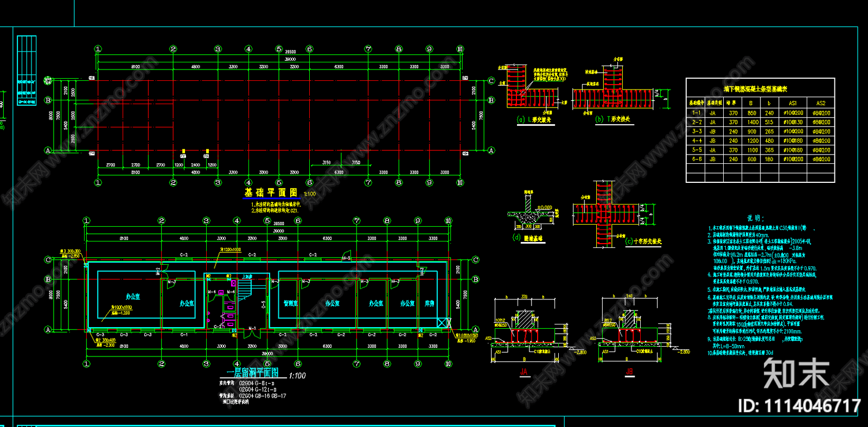The height and width of the screenshot is (427, 868).
Task: Select the 墙下钢筋混凝土条型基础表 table title
Action: 755,89
